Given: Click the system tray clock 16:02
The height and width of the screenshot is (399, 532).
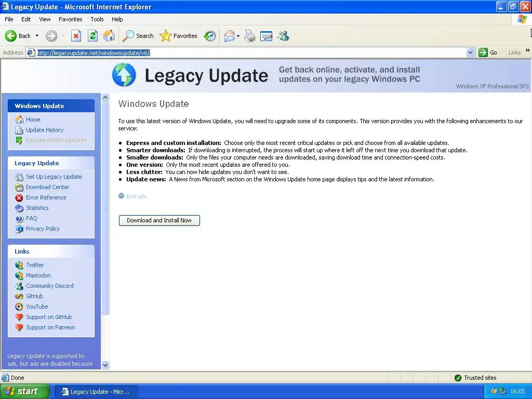Looking at the screenshot, I should point(517,392).
